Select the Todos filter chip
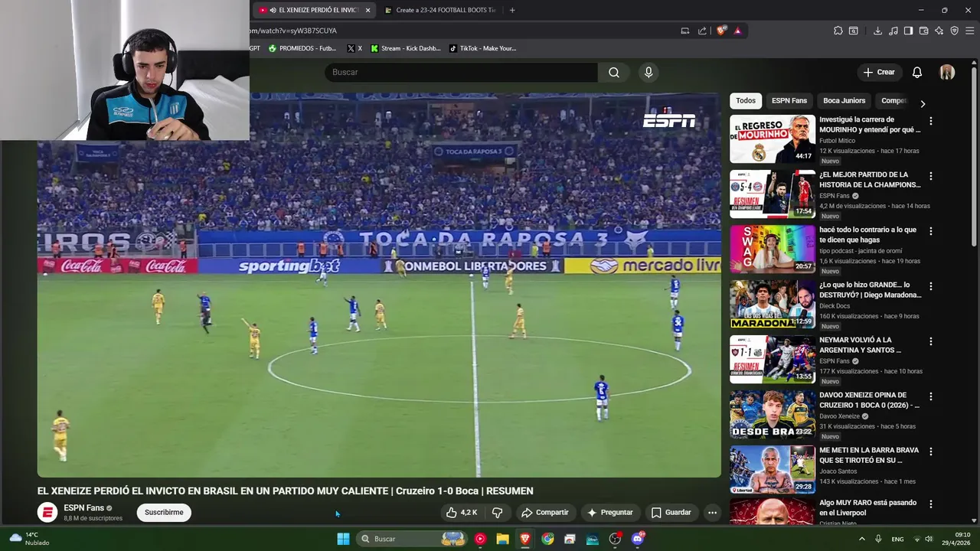 click(746, 101)
